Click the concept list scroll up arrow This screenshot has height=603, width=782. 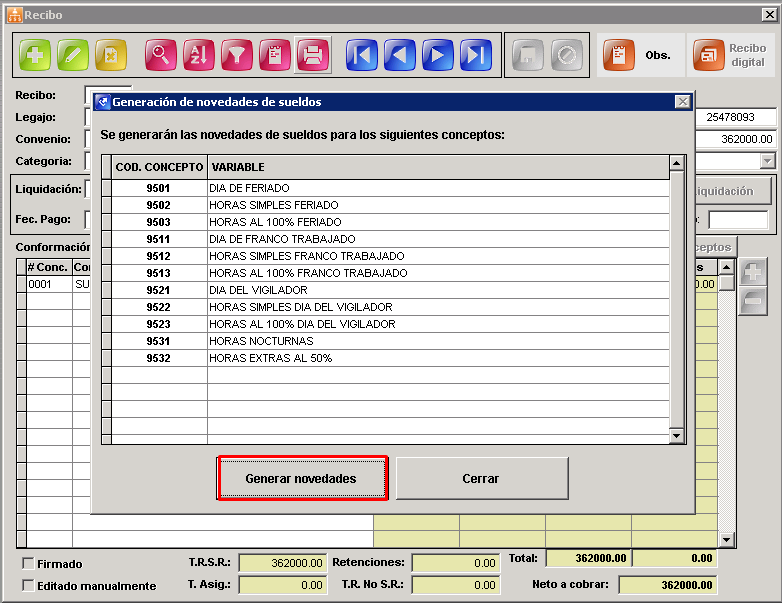coord(676,163)
